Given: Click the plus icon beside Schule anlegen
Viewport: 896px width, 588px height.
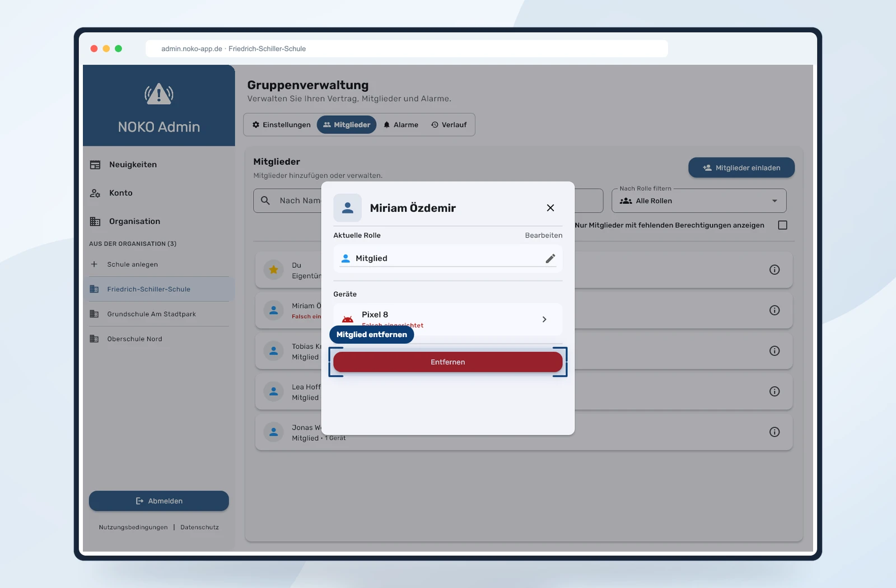Looking at the screenshot, I should 94,264.
